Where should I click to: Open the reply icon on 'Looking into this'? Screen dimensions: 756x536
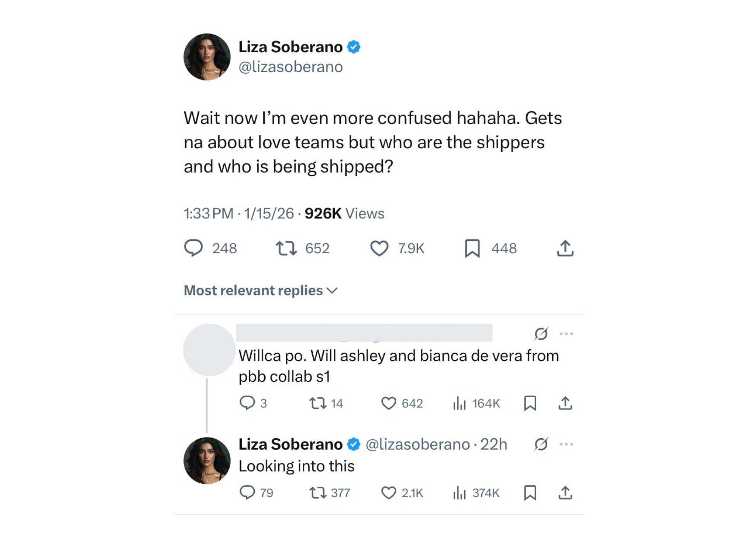(x=249, y=492)
